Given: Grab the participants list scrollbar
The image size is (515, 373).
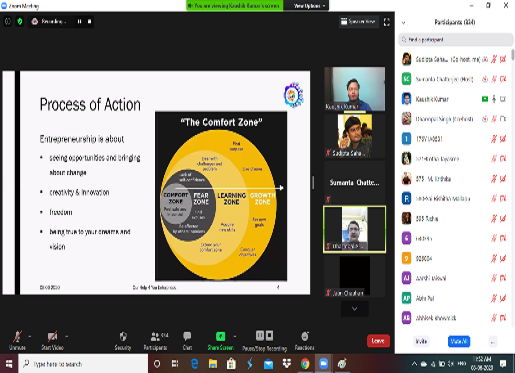Looking at the screenshot, I should (x=513, y=55).
